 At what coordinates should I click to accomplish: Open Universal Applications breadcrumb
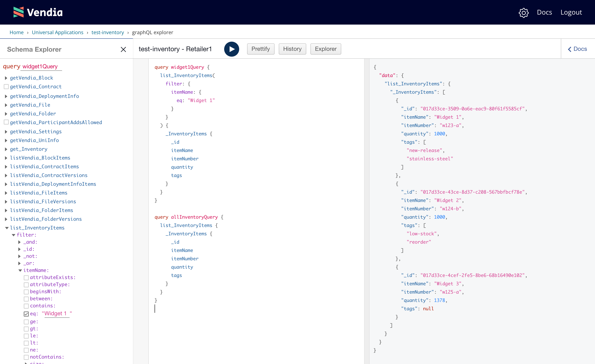pos(57,32)
